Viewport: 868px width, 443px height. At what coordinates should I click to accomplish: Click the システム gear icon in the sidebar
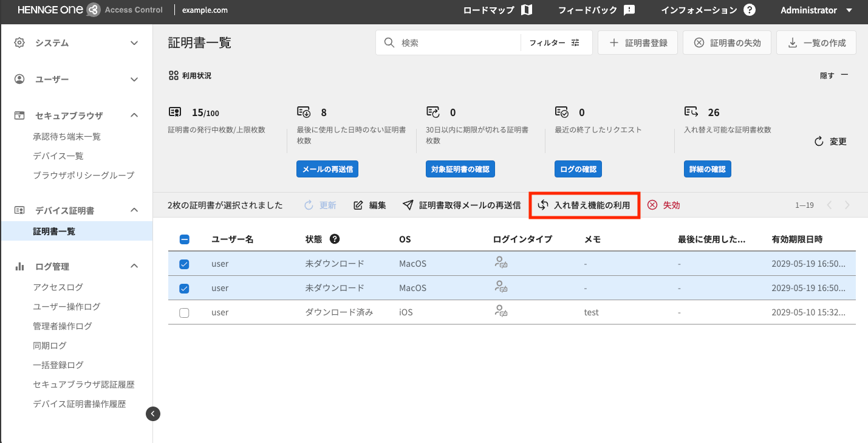(19, 43)
